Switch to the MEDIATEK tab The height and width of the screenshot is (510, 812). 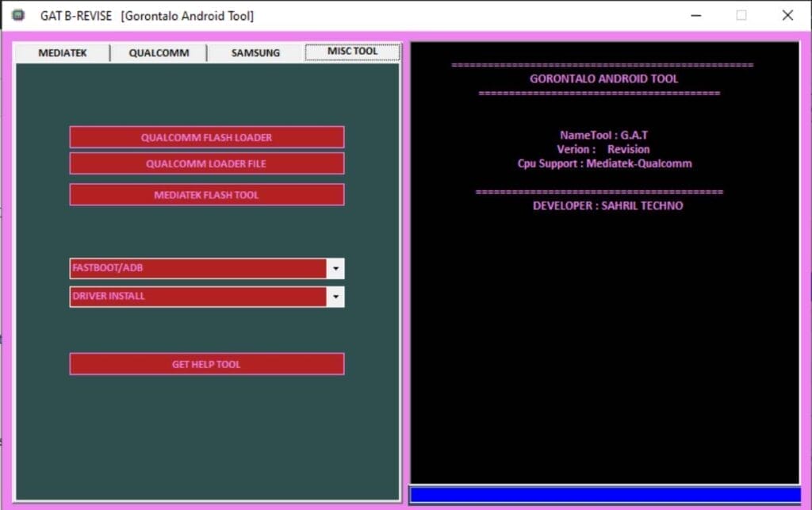click(x=62, y=52)
